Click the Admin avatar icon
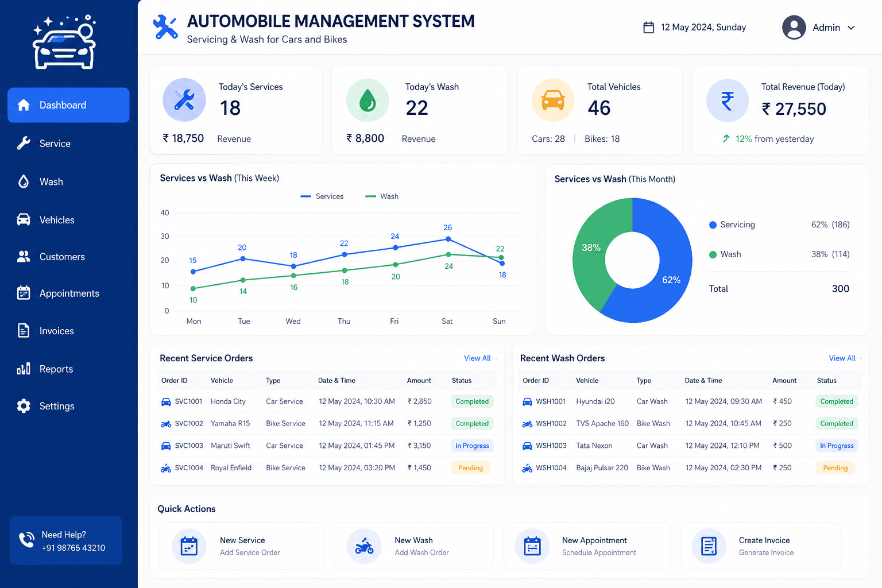 [794, 27]
